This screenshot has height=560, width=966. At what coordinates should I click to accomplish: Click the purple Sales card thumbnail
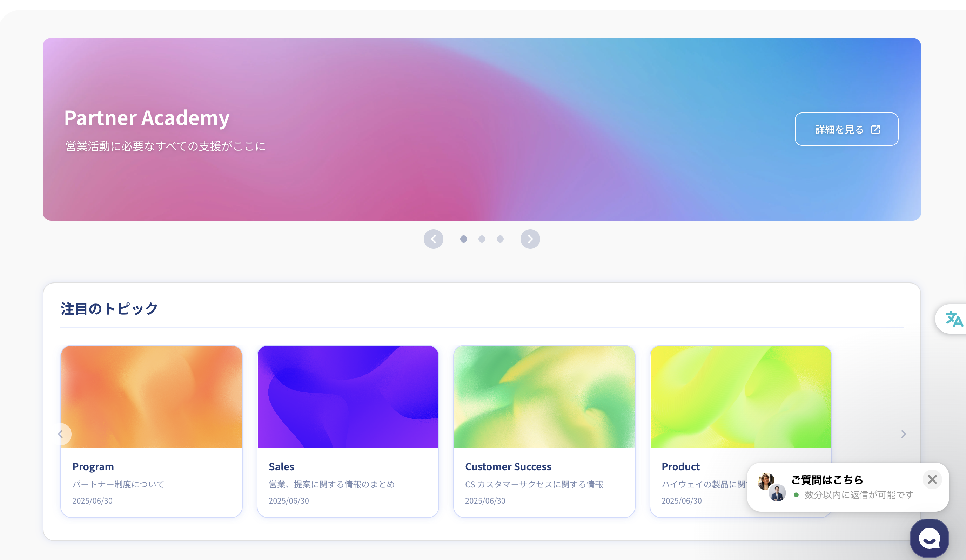coord(348,396)
